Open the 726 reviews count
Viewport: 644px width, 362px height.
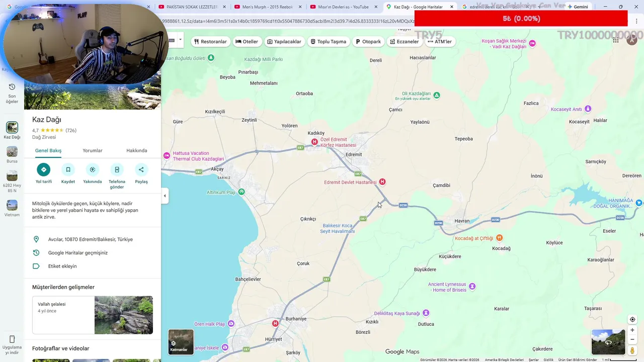pos(71,130)
